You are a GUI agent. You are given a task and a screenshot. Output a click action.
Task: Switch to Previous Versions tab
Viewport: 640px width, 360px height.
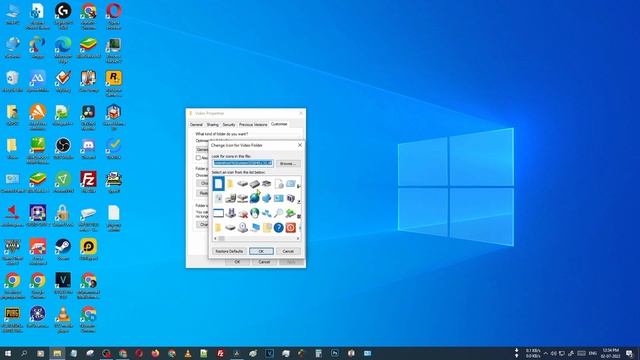tap(253, 124)
